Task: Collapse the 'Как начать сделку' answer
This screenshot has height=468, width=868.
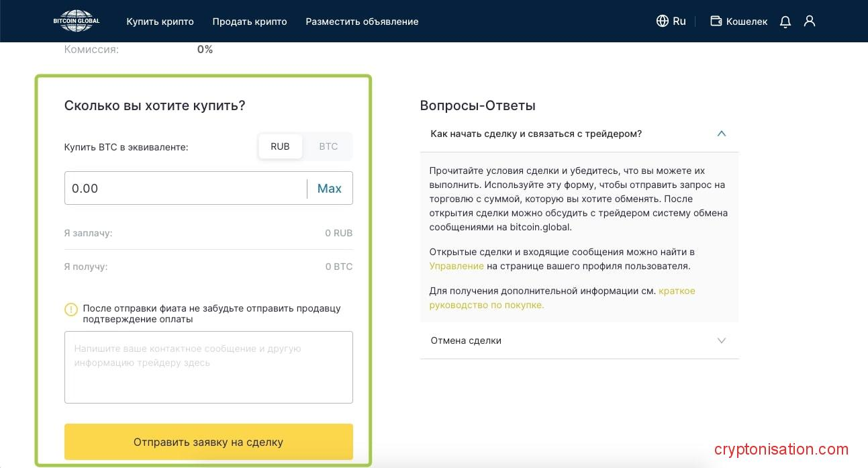Action: [722, 134]
